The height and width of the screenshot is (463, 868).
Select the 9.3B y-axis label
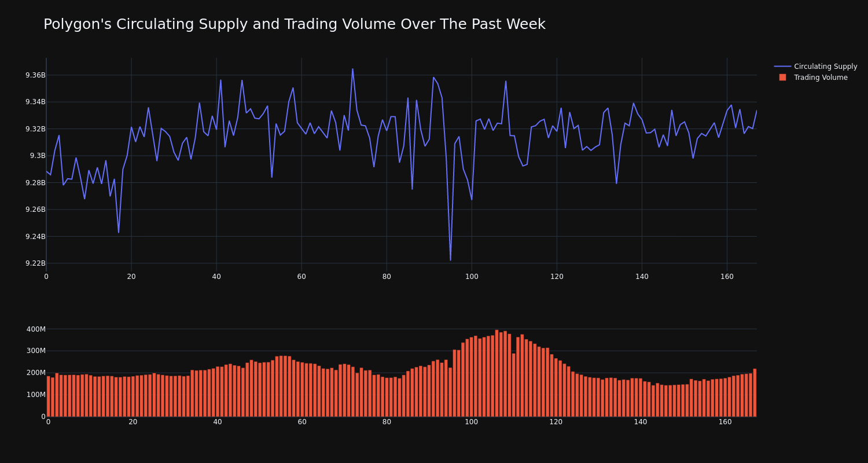click(38, 156)
